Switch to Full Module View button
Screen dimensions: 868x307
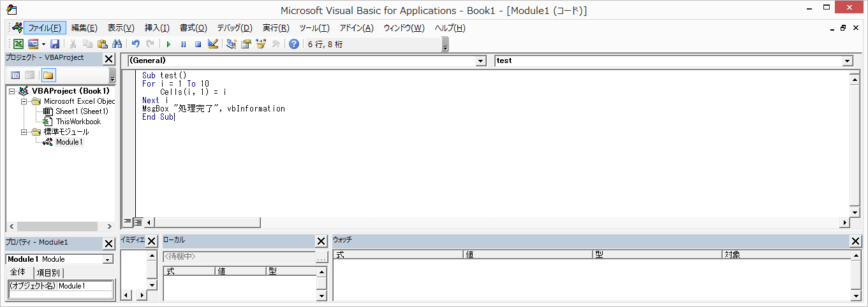[138, 222]
